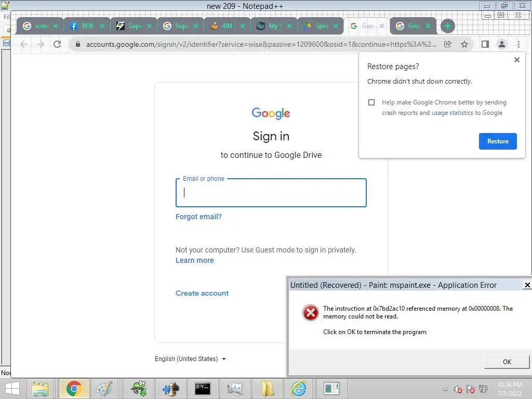Click the address bar URL
This screenshot has width=532, height=399.
[261, 44]
